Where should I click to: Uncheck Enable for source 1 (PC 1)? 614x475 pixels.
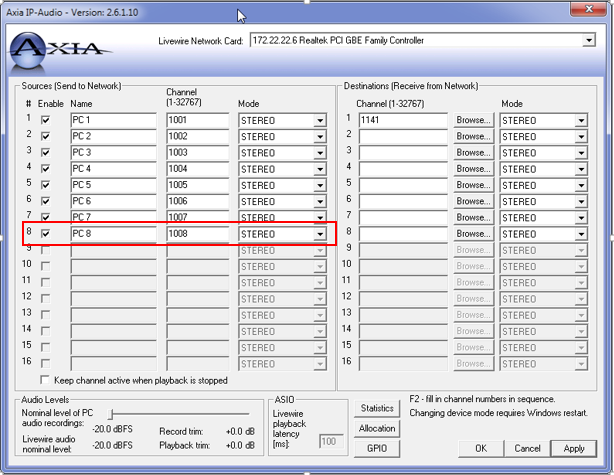tap(46, 120)
